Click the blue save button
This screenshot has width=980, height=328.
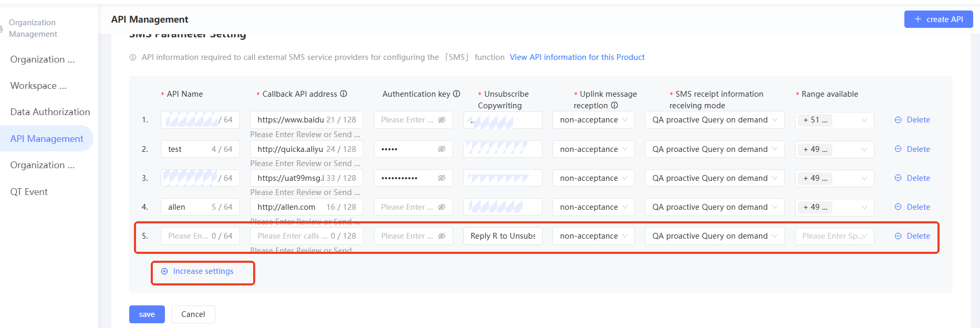click(147, 314)
